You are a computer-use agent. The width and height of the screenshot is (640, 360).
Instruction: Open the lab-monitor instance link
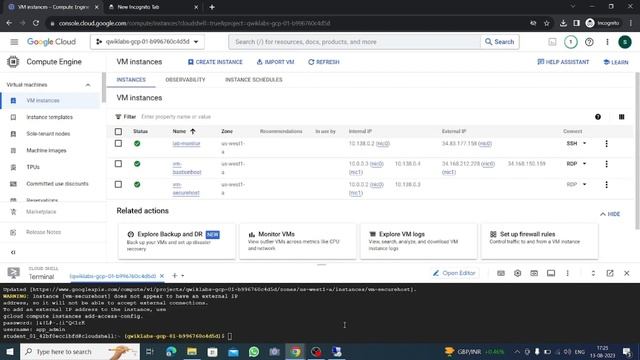[186, 144]
